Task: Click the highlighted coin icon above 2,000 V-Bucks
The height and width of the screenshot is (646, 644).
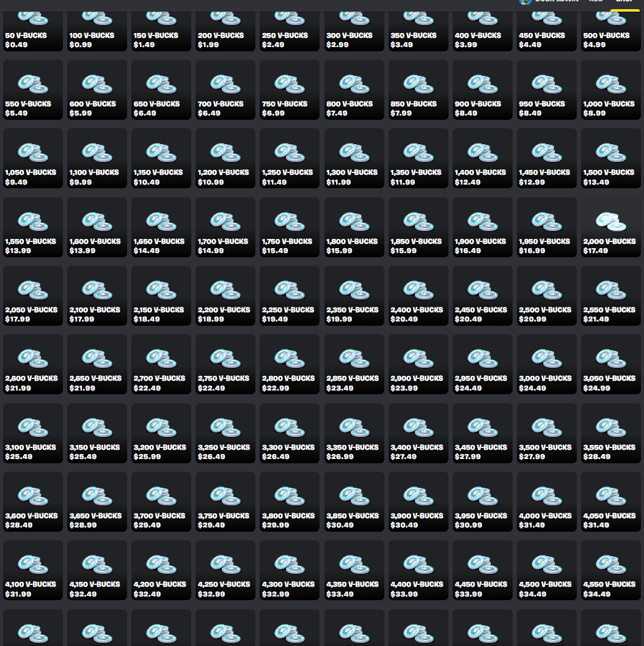Action: (x=610, y=221)
